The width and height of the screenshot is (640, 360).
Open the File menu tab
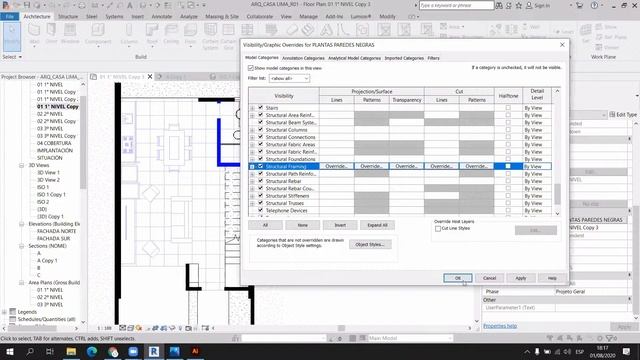click(x=10, y=16)
